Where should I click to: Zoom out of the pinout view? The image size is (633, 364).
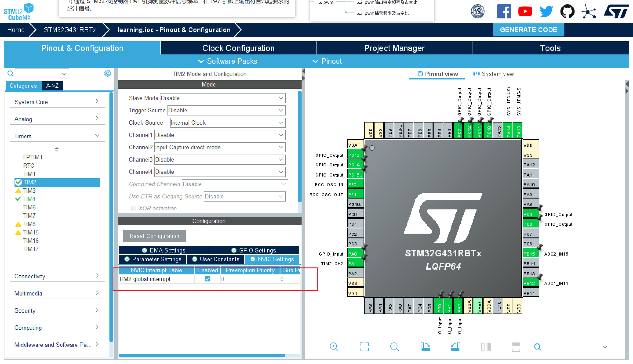coord(395,347)
